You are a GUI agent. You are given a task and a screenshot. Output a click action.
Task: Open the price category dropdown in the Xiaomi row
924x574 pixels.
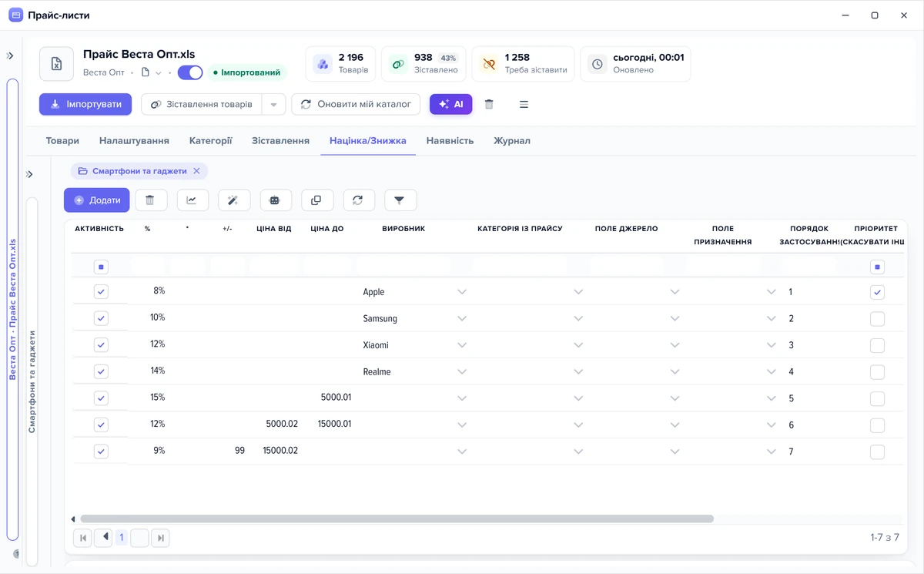[578, 345]
